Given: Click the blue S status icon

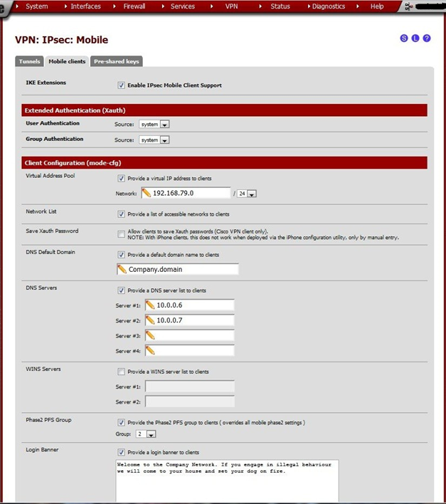Looking at the screenshot, I should pos(404,38).
